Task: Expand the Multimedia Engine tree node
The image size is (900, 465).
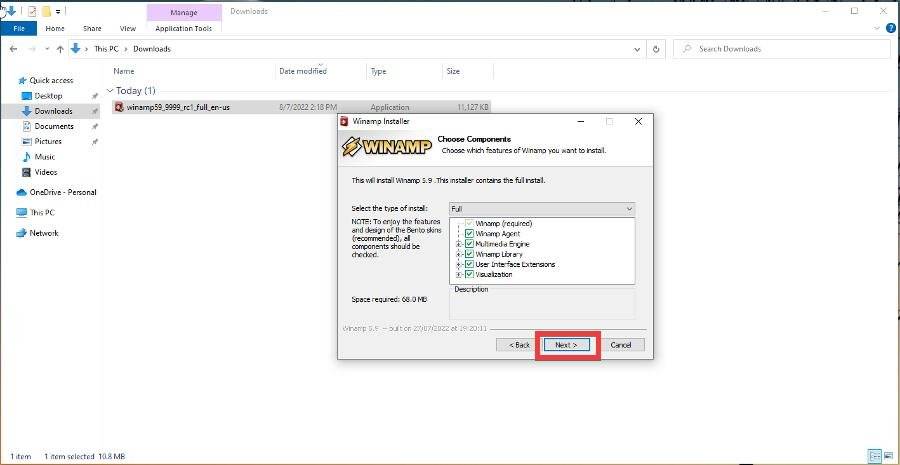Action: click(x=459, y=244)
